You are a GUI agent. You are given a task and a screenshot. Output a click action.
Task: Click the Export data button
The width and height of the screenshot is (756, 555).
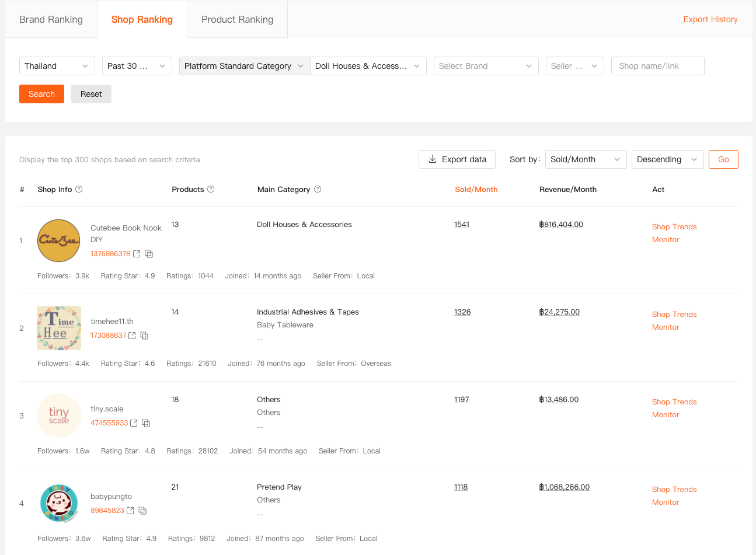point(457,159)
